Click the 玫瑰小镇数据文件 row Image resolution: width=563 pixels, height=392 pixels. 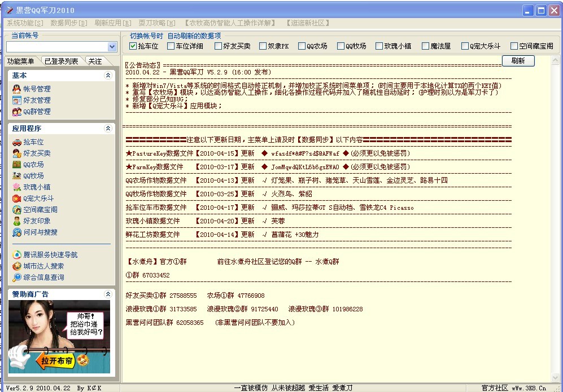tap(205, 221)
